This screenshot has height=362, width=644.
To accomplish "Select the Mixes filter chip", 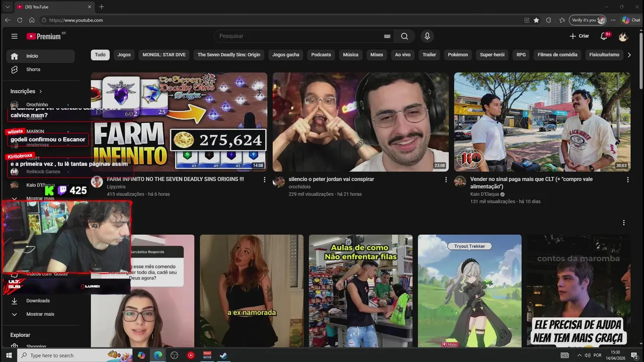I will tap(377, 54).
